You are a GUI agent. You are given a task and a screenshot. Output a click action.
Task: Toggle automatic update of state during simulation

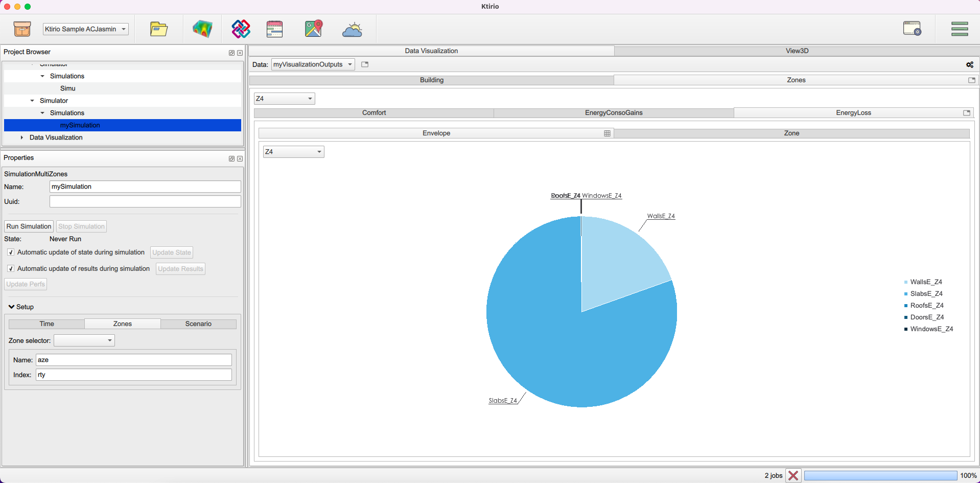point(11,252)
